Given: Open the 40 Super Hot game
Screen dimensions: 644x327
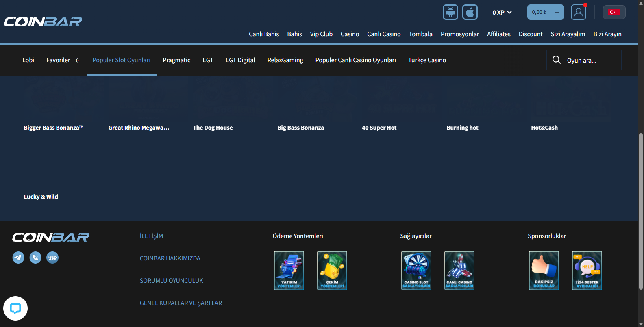Looking at the screenshot, I should pyautogui.click(x=379, y=128).
